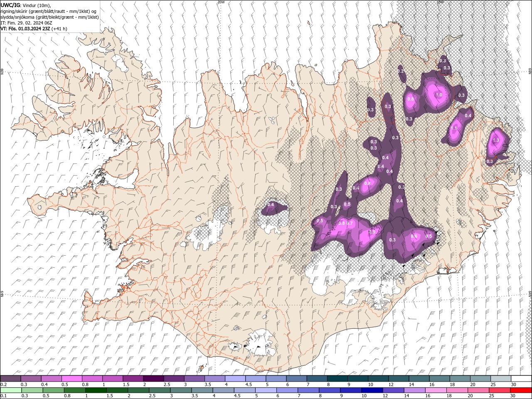Pick the snow scale swatch between 1 and 1.5
532x399 pixels.
(113, 379)
